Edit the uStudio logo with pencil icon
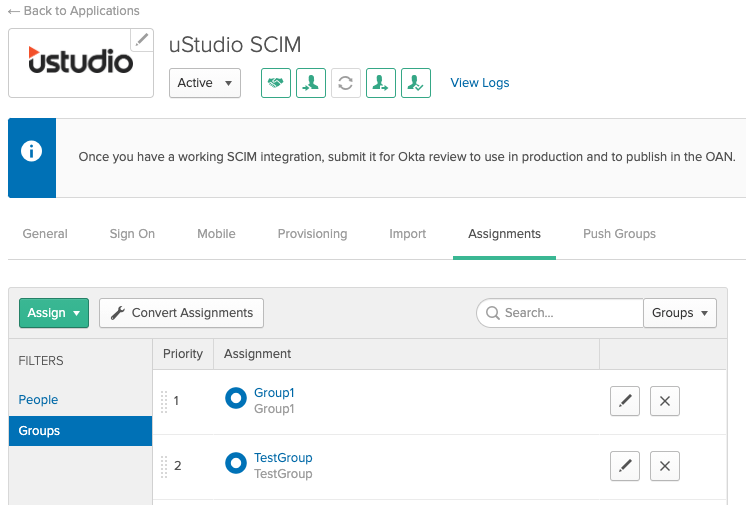The image size is (746, 505). click(142, 40)
